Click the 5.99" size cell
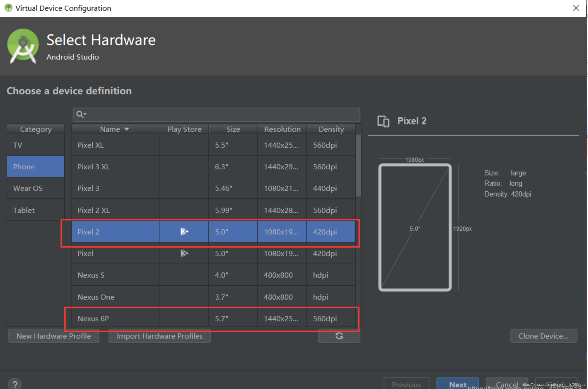Image resolution: width=588 pixels, height=389 pixels. [233, 210]
